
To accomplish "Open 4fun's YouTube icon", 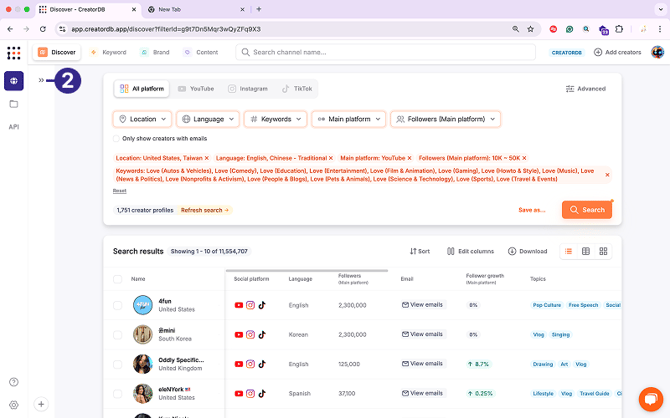I will (x=239, y=305).
